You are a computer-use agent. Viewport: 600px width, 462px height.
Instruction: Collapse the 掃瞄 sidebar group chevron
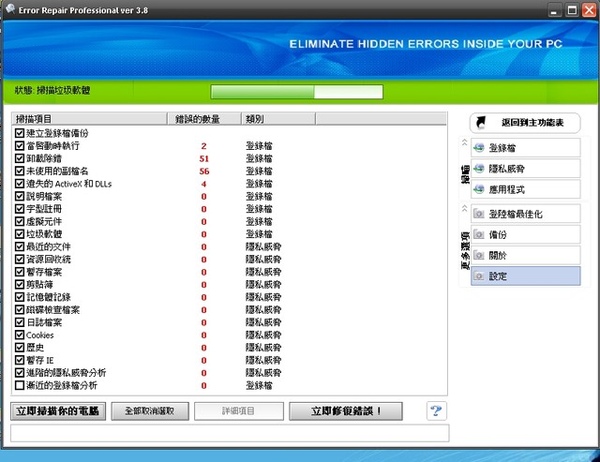pos(465,142)
